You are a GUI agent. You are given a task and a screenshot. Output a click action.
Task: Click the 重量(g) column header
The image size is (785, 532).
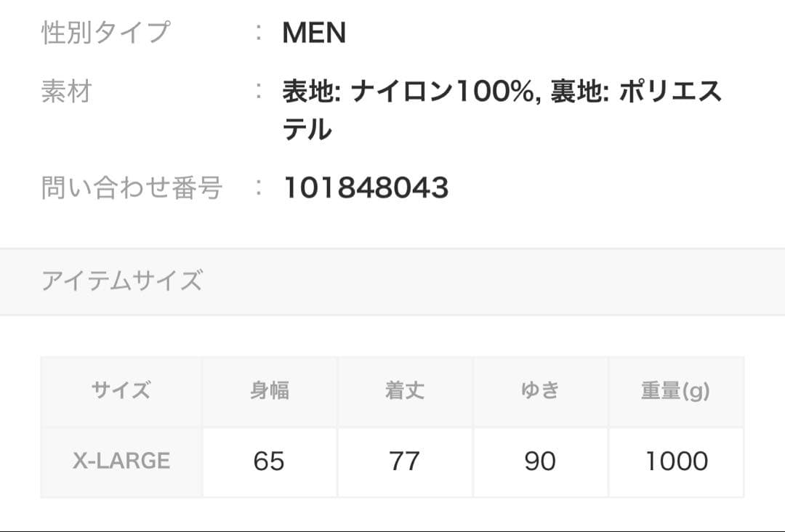point(676,391)
